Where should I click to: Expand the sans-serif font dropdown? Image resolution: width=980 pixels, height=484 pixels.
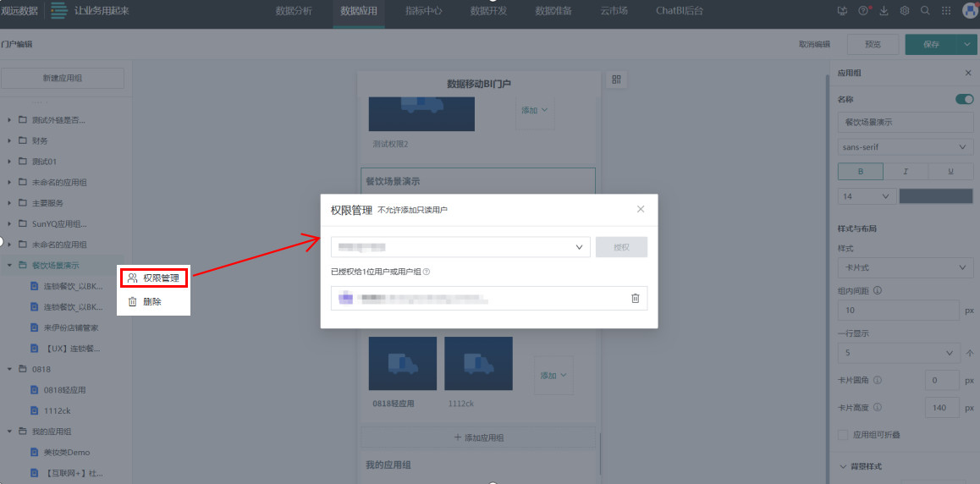pos(905,147)
